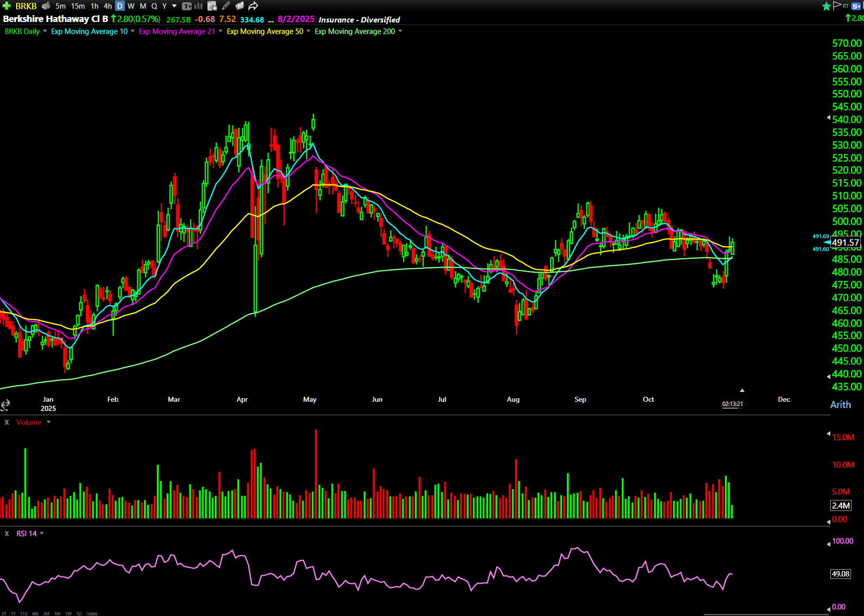Viewport: 864px width, 616px height.
Task: Expand the Exp Moving Average 10 dropdown
Action: pyautogui.click(x=133, y=31)
